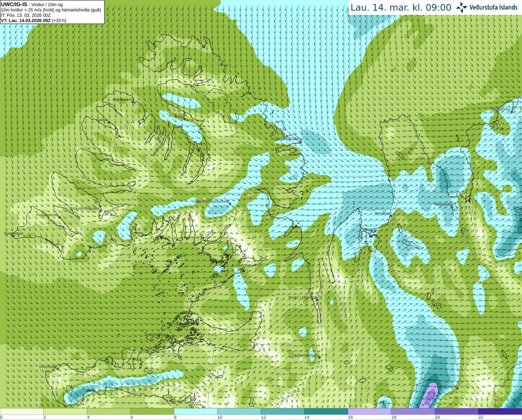Click the 'IT: Fös. 13. 03. 2026 00Z' line
Screen dimensions: 522x420
26,15
